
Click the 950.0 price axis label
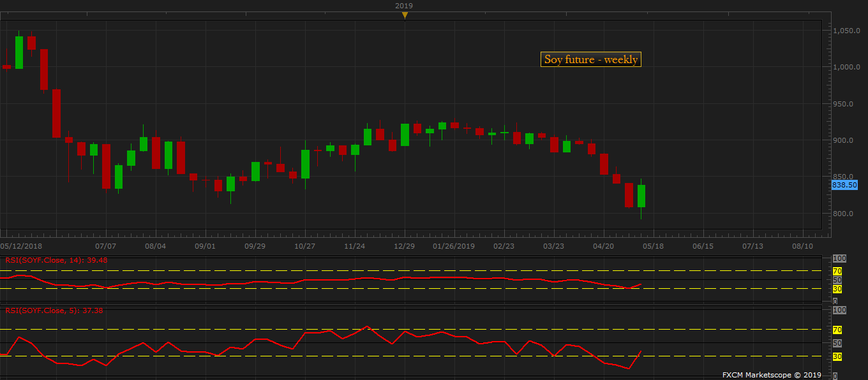[842, 104]
